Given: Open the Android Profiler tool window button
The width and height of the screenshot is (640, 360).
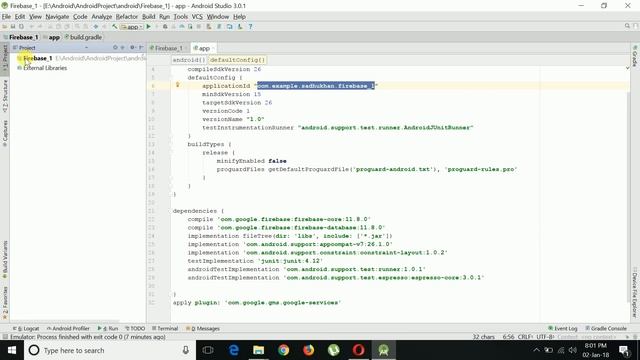Looking at the screenshot, I should (x=68, y=328).
